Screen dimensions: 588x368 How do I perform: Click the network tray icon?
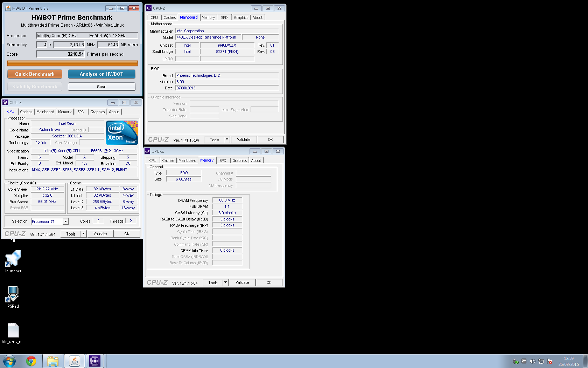[x=541, y=361]
